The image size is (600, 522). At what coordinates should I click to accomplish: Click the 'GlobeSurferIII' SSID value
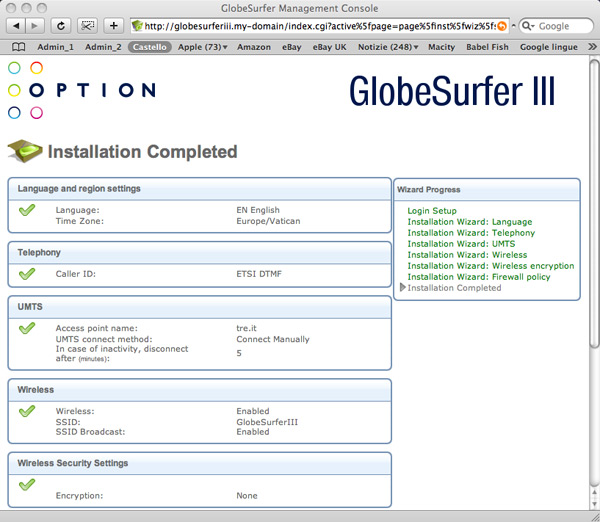[x=267, y=422]
